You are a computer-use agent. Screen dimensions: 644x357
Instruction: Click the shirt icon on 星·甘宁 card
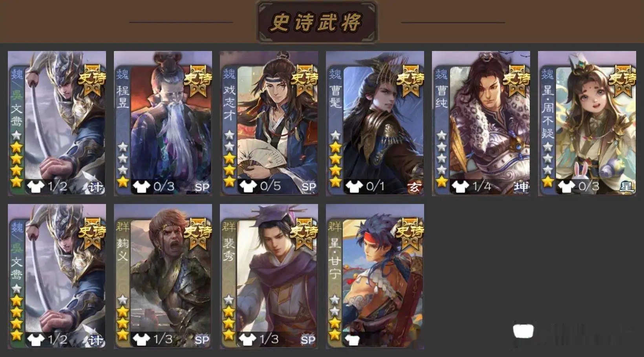(x=352, y=340)
